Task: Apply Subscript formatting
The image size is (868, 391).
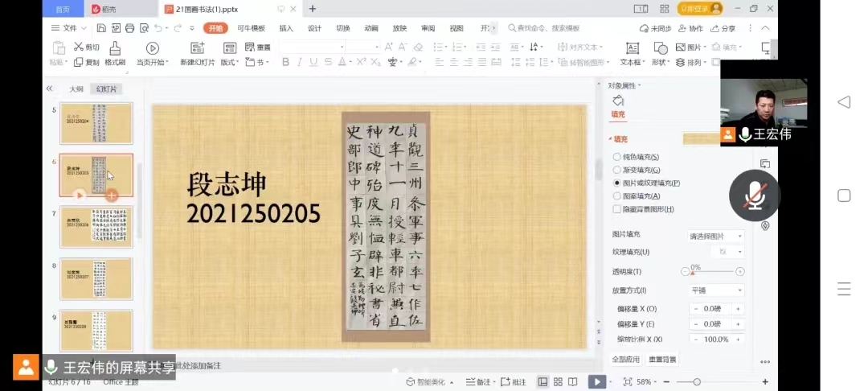Action: [x=375, y=62]
